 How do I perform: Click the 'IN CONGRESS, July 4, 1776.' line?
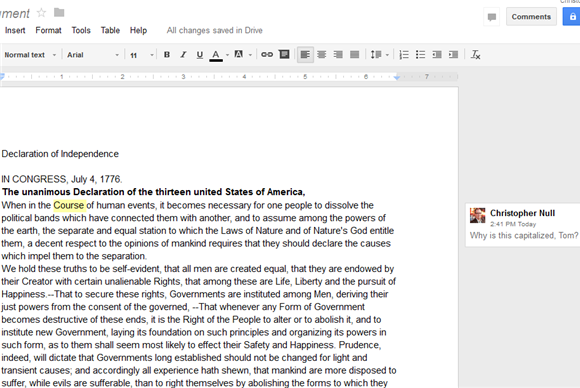61,179
